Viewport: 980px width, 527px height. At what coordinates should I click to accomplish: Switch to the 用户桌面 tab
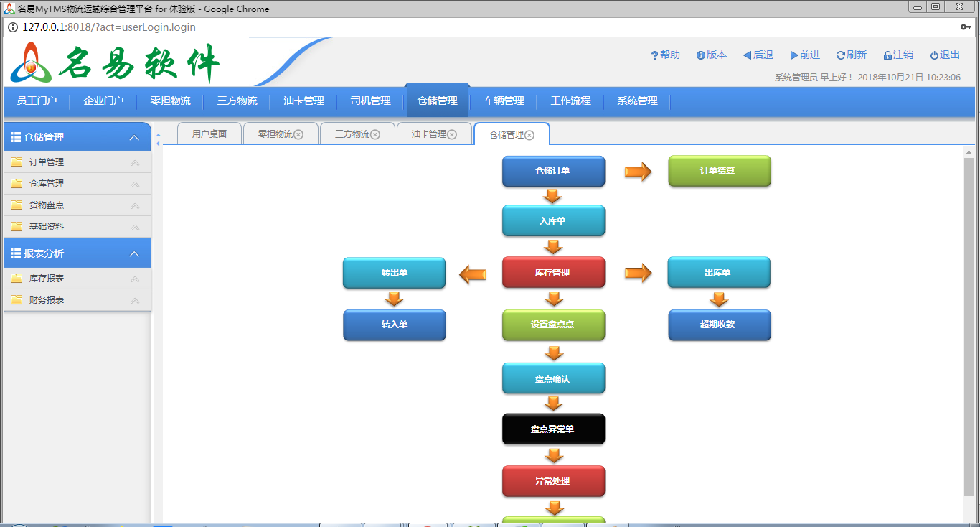pos(209,133)
